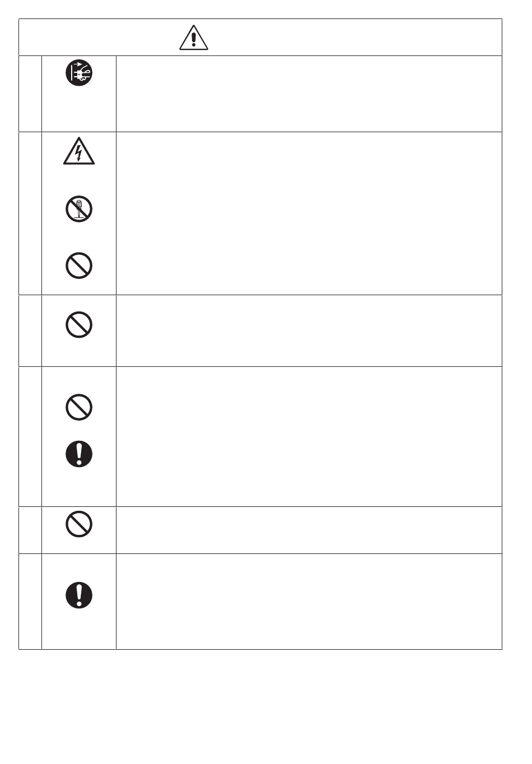Click the exclamation warning triangle in header
The image size is (532, 764).
click(x=194, y=38)
